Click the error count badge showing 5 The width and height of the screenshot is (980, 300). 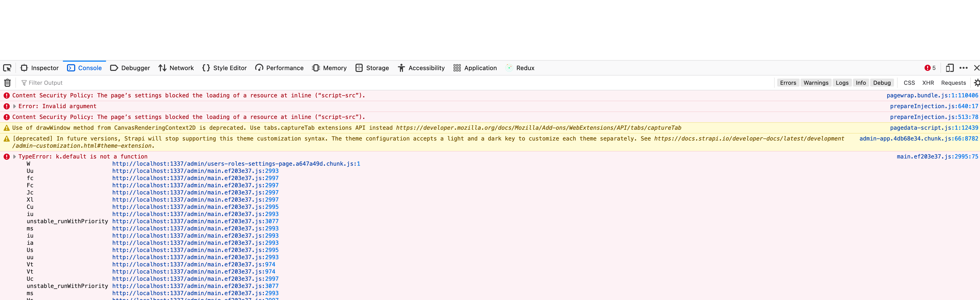click(x=930, y=68)
